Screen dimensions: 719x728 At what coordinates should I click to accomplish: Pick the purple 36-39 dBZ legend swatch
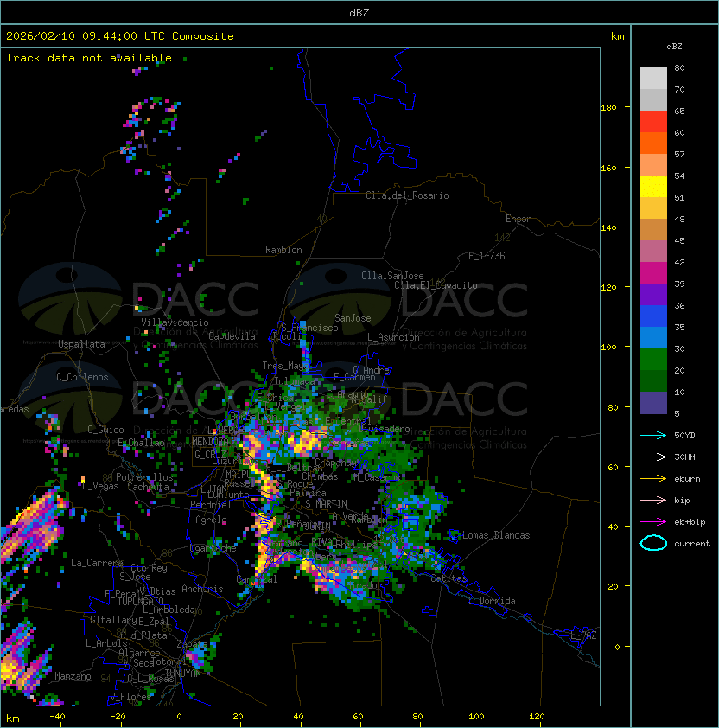click(653, 294)
